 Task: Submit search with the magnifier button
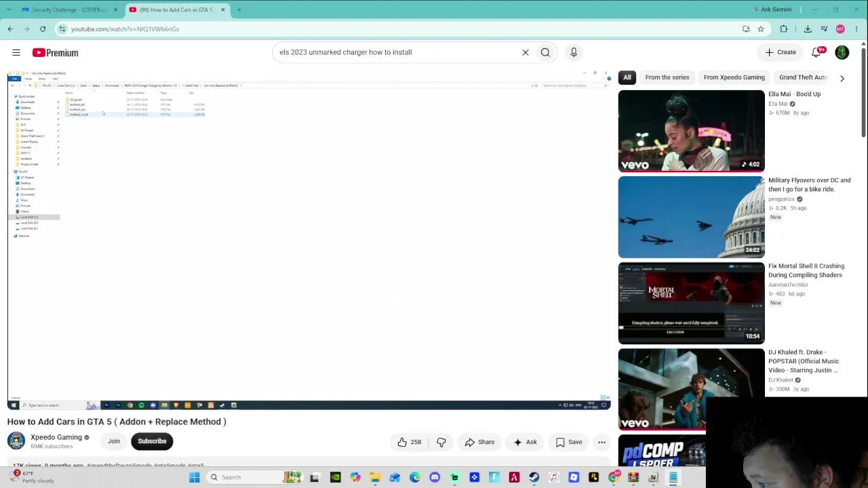click(x=545, y=52)
